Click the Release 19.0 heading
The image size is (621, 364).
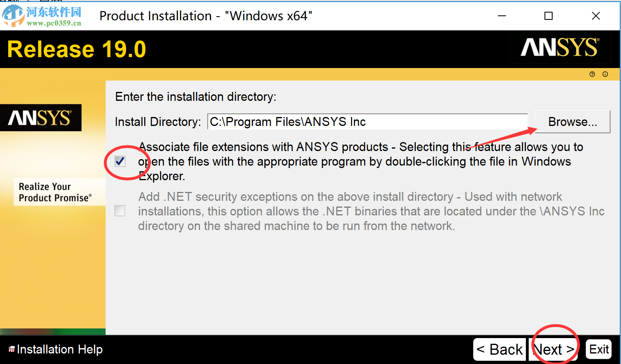tap(77, 49)
